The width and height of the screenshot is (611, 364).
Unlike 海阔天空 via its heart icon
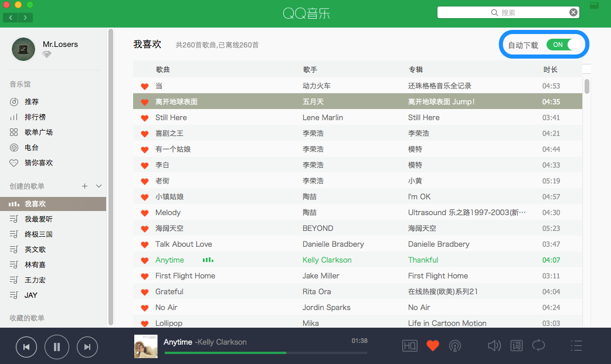145,229
